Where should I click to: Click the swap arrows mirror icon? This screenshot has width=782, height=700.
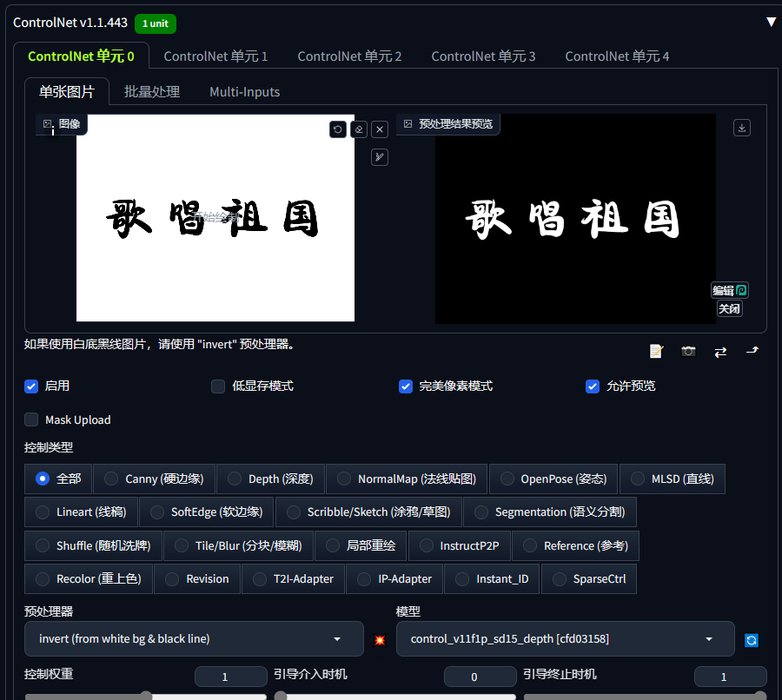[720, 351]
